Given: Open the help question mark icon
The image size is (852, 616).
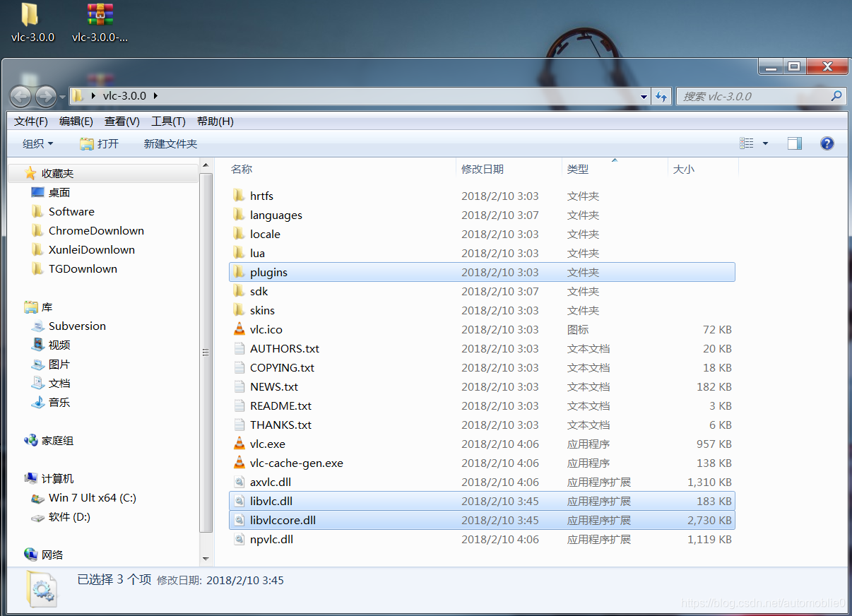Looking at the screenshot, I should tap(827, 143).
